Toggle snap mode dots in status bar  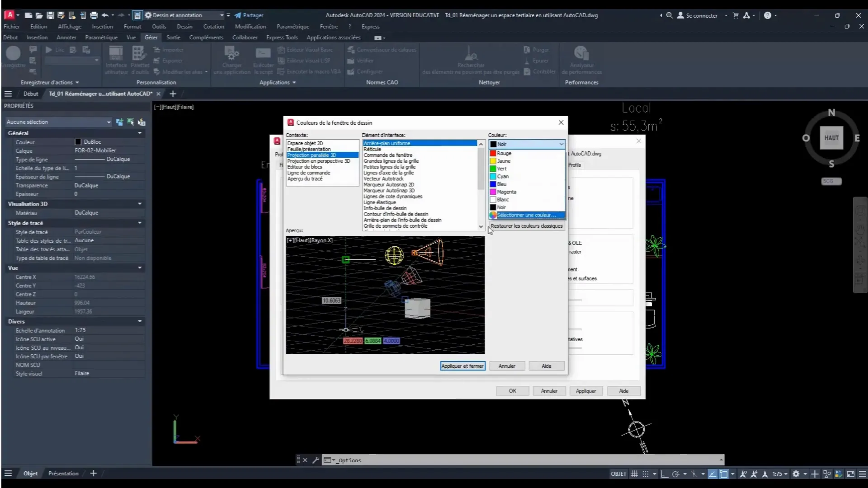point(646,474)
